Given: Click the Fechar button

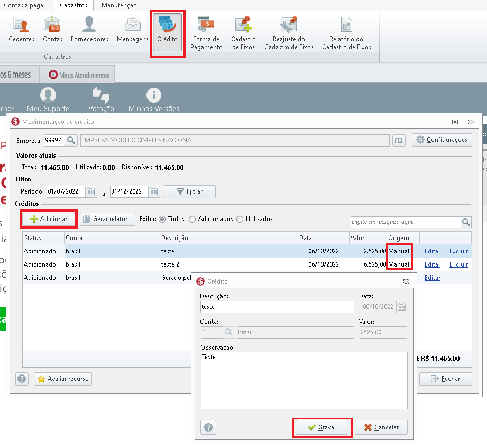Looking at the screenshot, I should click(445, 379).
